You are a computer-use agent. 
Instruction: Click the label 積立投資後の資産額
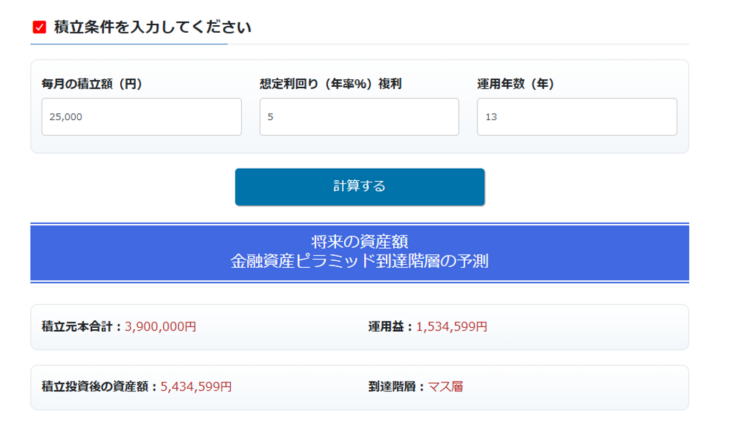point(95,387)
